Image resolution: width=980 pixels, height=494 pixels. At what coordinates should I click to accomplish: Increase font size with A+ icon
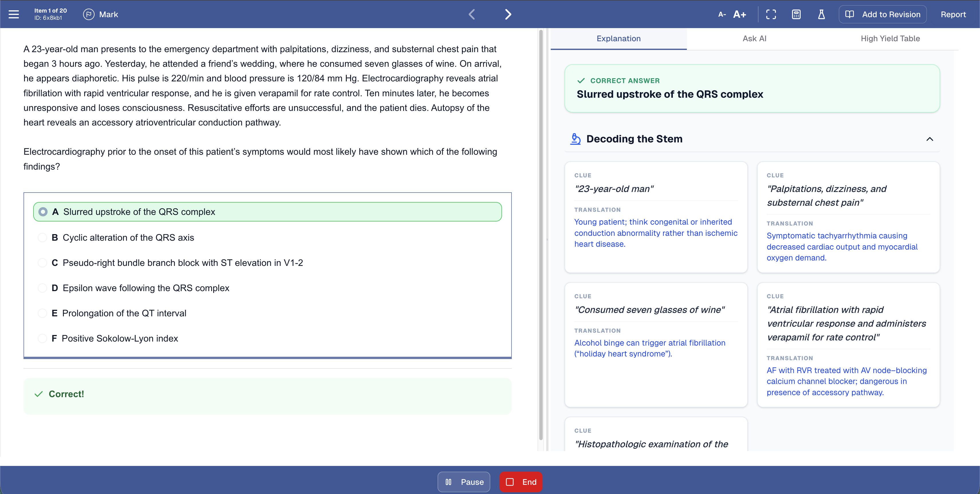point(740,14)
